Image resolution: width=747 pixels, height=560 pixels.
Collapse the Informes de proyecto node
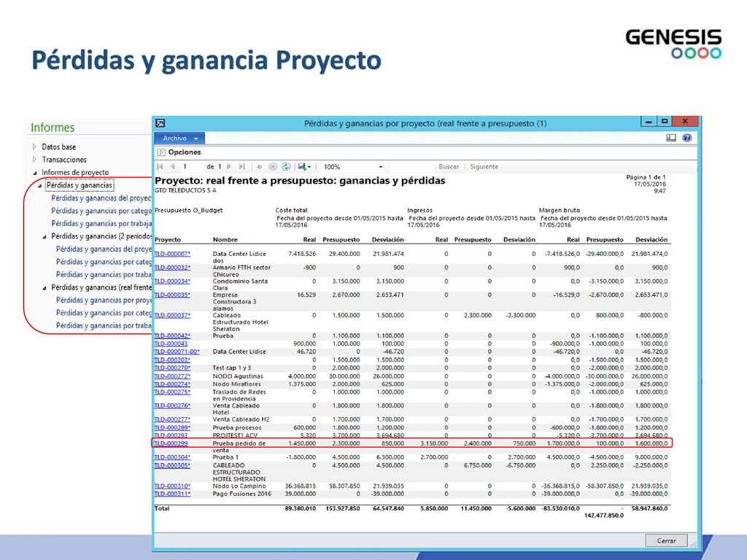pyautogui.click(x=34, y=173)
